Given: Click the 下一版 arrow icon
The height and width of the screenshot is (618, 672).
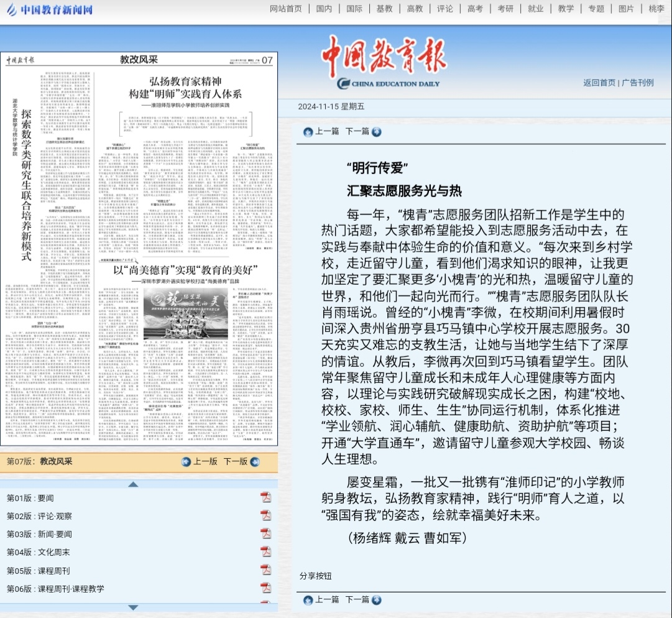Looking at the screenshot, I should 254,461.
